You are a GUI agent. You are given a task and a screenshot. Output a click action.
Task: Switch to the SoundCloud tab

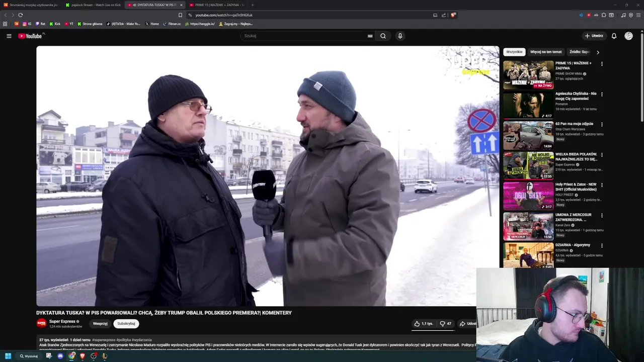(x=31, y=5)
